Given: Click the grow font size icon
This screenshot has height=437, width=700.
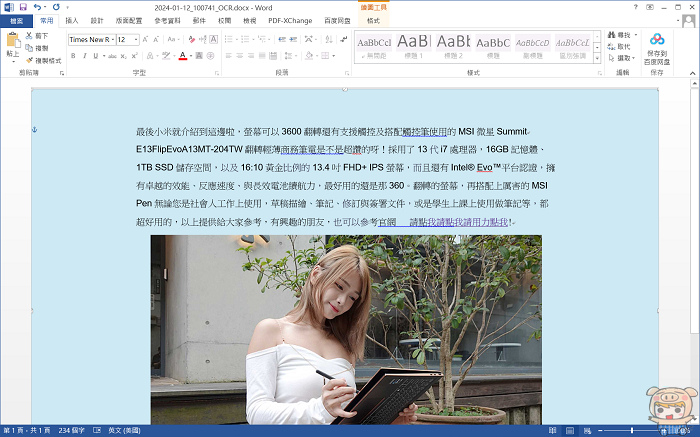Looking at the screenshot, I should pyautogui.click(x=145, y=40).
